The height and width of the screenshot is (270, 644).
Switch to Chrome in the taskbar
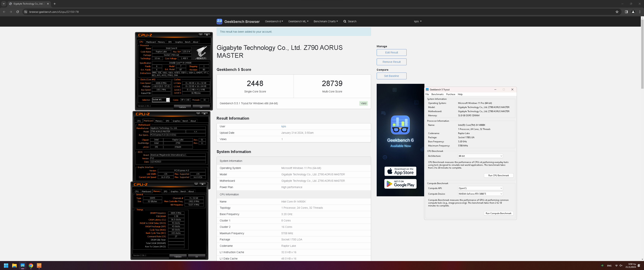(31, 265)
